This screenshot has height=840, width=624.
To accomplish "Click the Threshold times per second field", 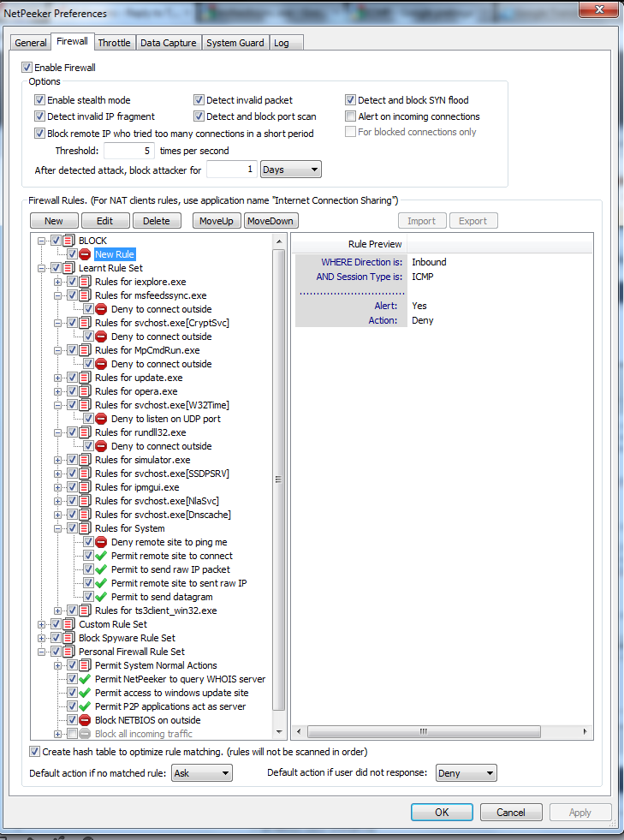I will (129, 151).
